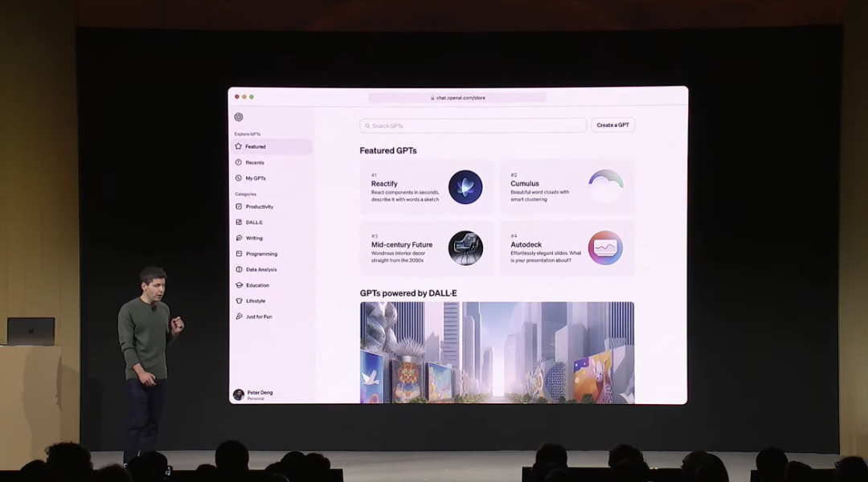Click the Autodeck slides logo
The image size is (868, 482).
(605, 248)
